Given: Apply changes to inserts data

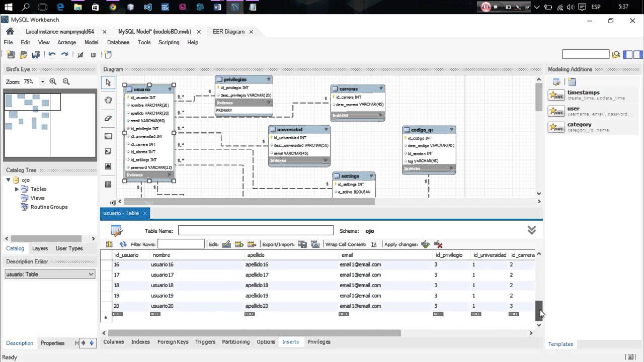Looking at the screenshot, I should coord(426,244).
